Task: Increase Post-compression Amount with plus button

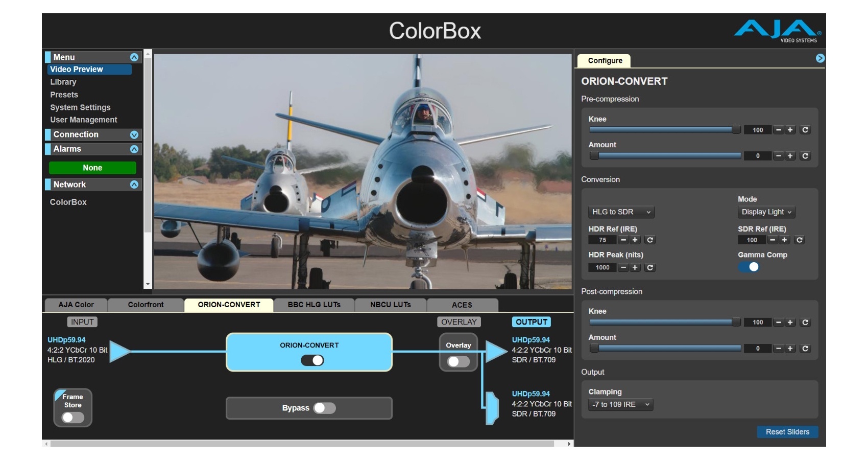Action: [x=790, y=349]
